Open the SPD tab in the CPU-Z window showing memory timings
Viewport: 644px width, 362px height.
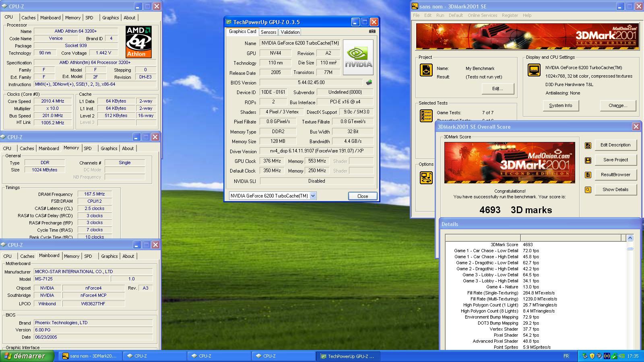pyautogui.click(x=88, y=148)
